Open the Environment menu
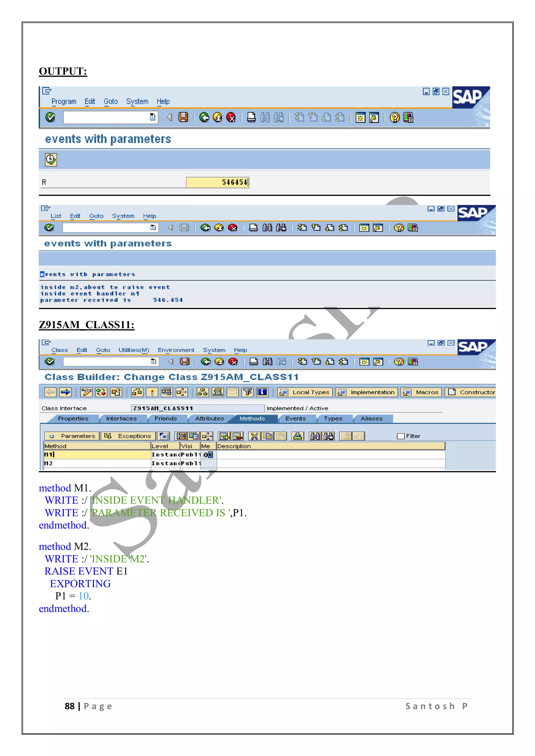The height and width of the screenshot is (756, 535). pos(176,350)
